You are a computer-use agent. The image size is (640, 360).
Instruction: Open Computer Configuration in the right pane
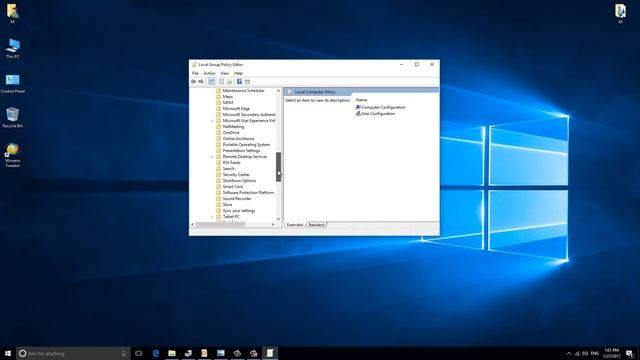coord(380,107)
